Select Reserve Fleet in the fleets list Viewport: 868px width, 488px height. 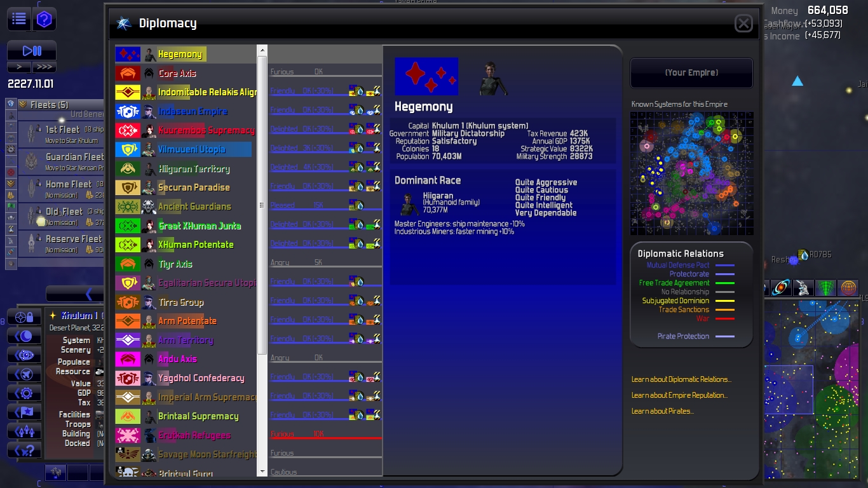[x=61, y=243]
